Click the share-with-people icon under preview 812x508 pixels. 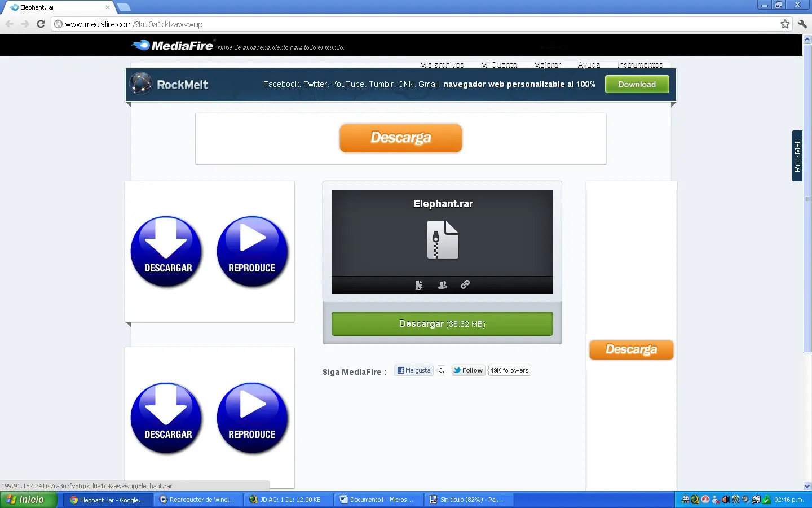point(443,285)
